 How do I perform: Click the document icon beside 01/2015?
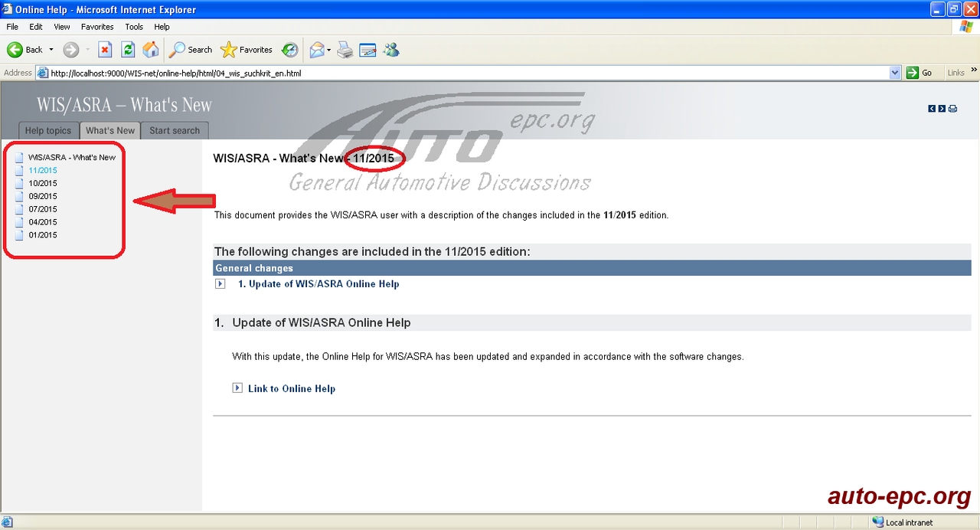coord(19,235)
